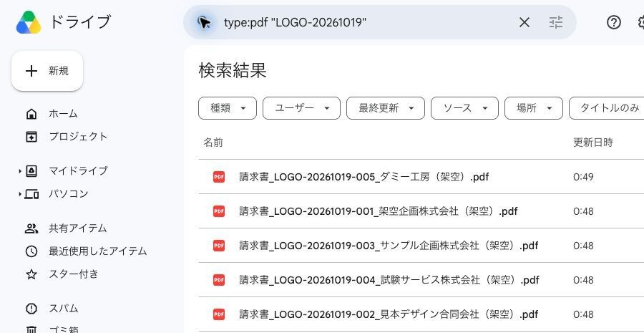The image size is (644, 333).
Task: Sort by 名前 column header
Action: coord(213,143)
